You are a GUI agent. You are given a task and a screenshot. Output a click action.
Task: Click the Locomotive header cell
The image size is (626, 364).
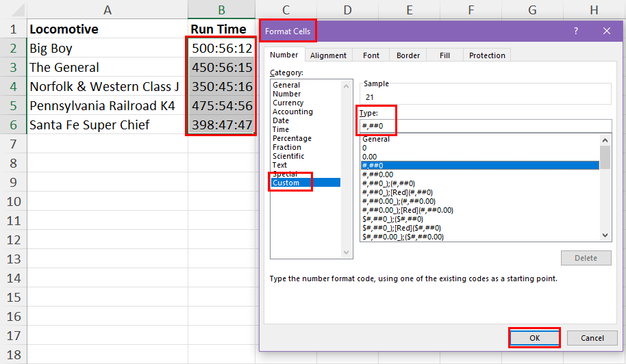(x=108, y=29)
